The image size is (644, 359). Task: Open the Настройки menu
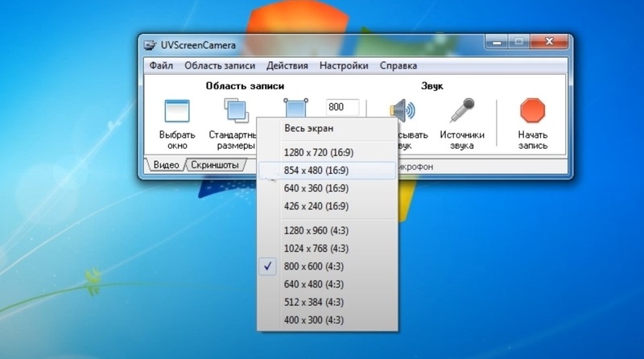344,66
